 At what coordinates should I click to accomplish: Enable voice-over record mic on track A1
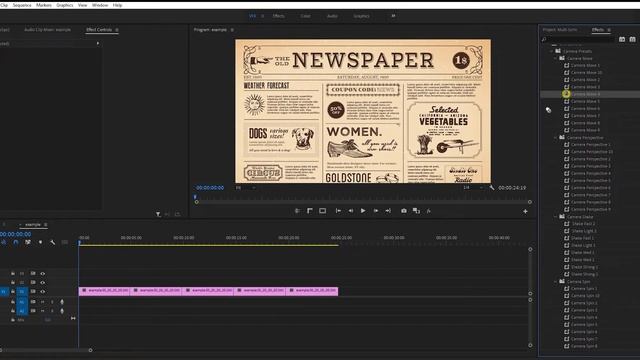62,302
